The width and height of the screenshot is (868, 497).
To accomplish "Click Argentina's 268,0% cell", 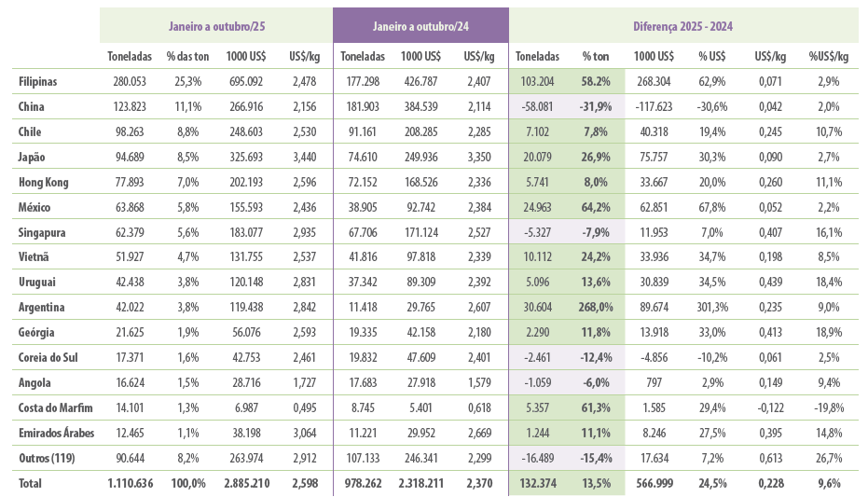I will [595, 308].
